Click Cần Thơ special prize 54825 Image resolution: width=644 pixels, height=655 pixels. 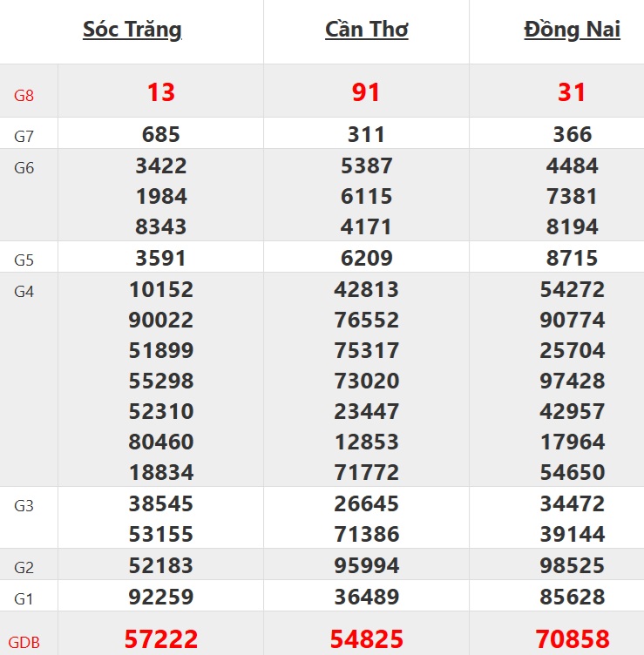(367, 639)
